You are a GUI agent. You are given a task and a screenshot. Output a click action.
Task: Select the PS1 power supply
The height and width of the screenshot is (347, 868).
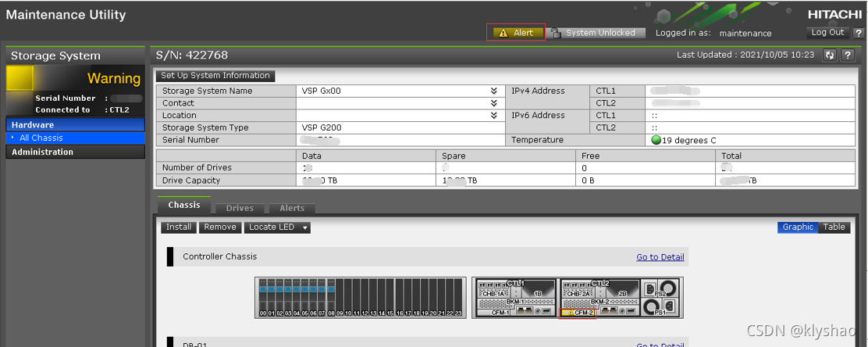[x=660, y=307]
